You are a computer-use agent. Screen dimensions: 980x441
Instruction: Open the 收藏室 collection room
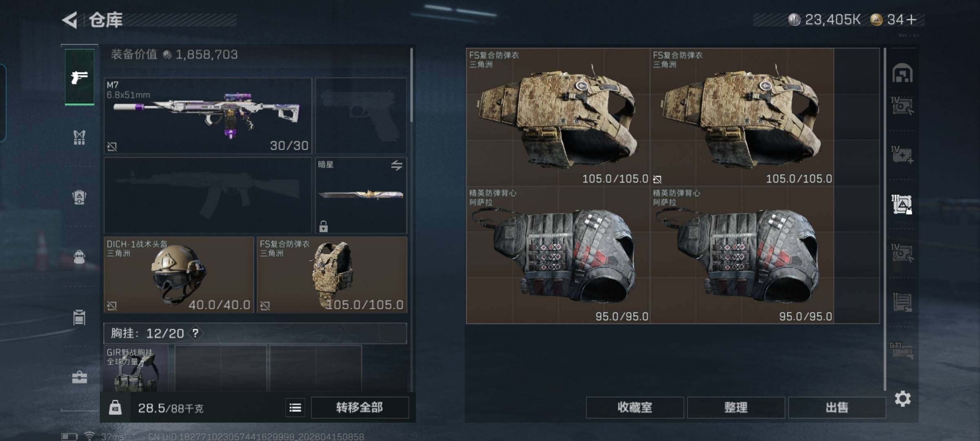635,407
